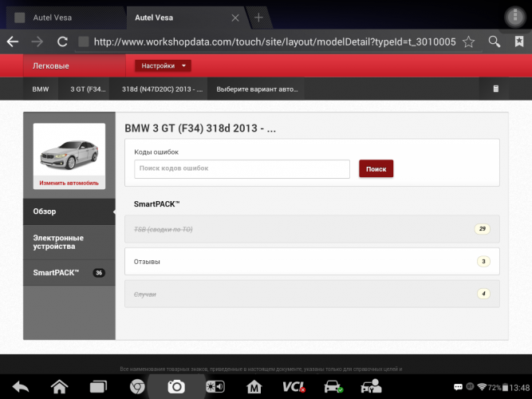532x399 pixels.
Task: Open the car service technician icon
Action: click(371, 386)
